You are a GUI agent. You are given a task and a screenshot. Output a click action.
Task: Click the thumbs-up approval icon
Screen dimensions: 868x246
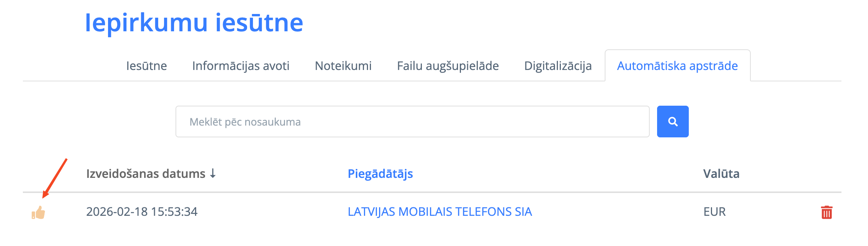click(x=38, y=212)
